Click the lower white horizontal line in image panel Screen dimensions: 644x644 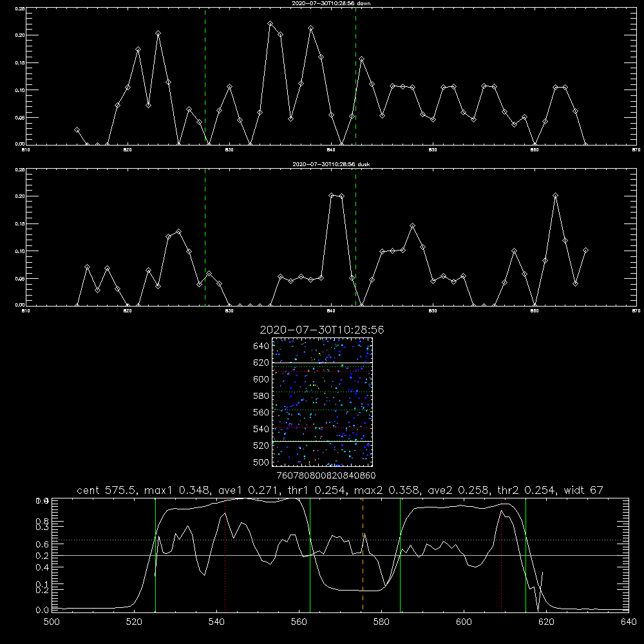pos(322,441)
